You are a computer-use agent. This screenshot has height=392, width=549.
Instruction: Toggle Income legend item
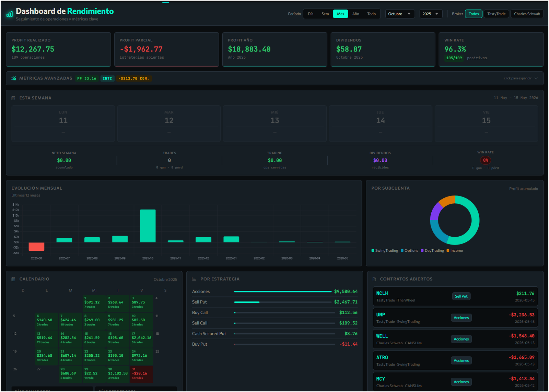455,251
